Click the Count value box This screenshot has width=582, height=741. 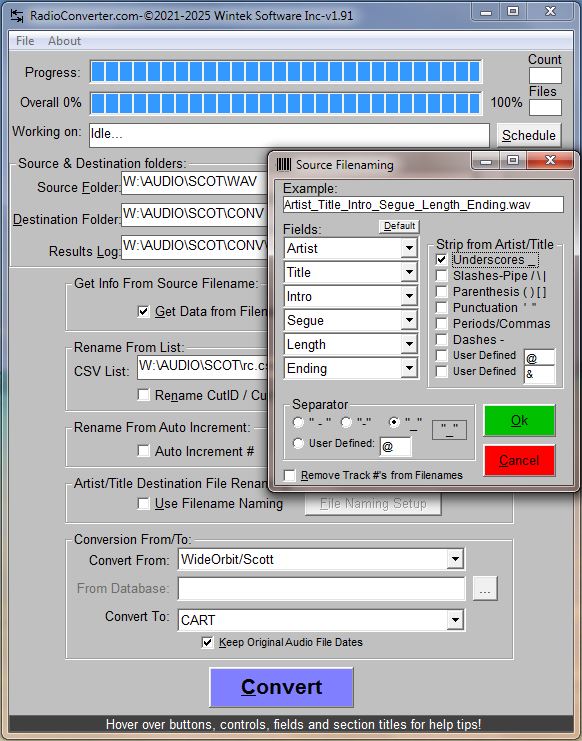point(545,76)
